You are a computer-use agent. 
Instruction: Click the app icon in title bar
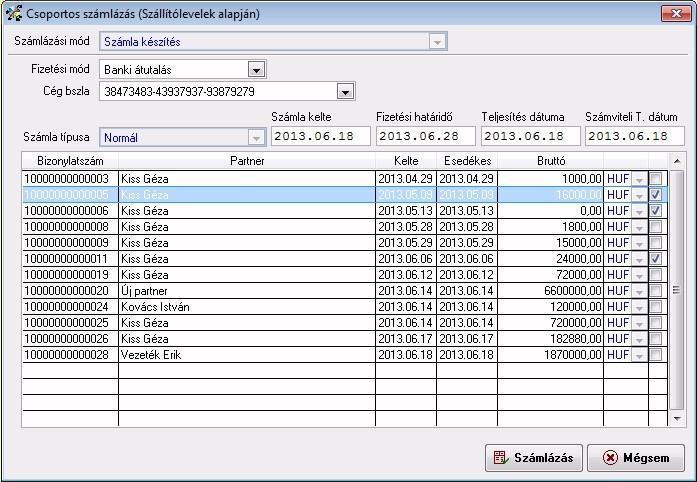pos(13,13)
